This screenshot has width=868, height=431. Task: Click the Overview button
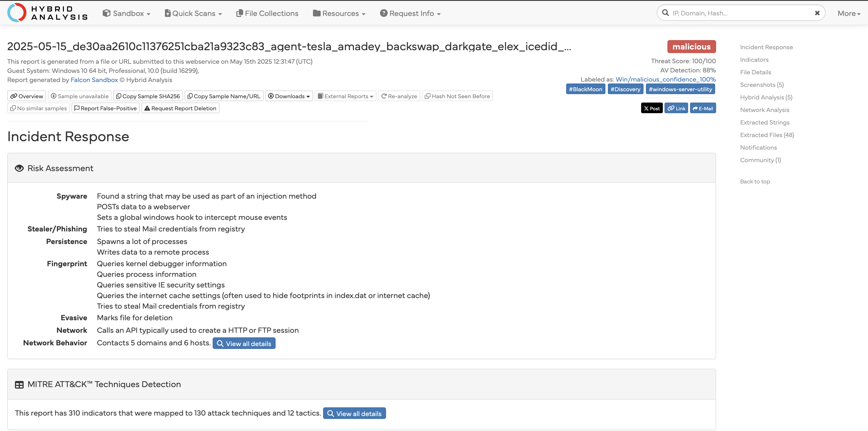tap(27, 96)
